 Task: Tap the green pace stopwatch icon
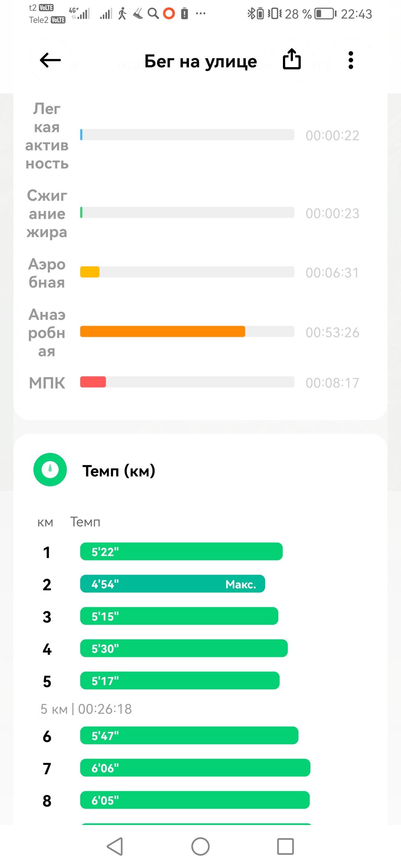click(50, 470)
